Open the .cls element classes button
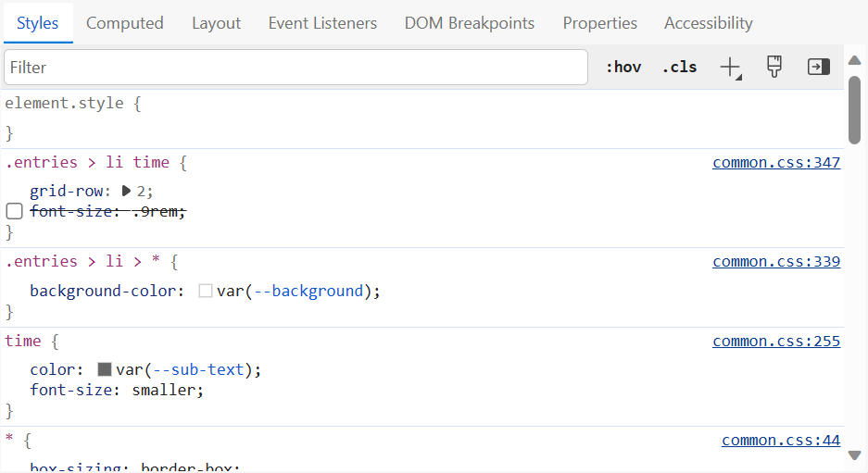The height and width of the screenshot is (473, 868). (x=679, y=67)
